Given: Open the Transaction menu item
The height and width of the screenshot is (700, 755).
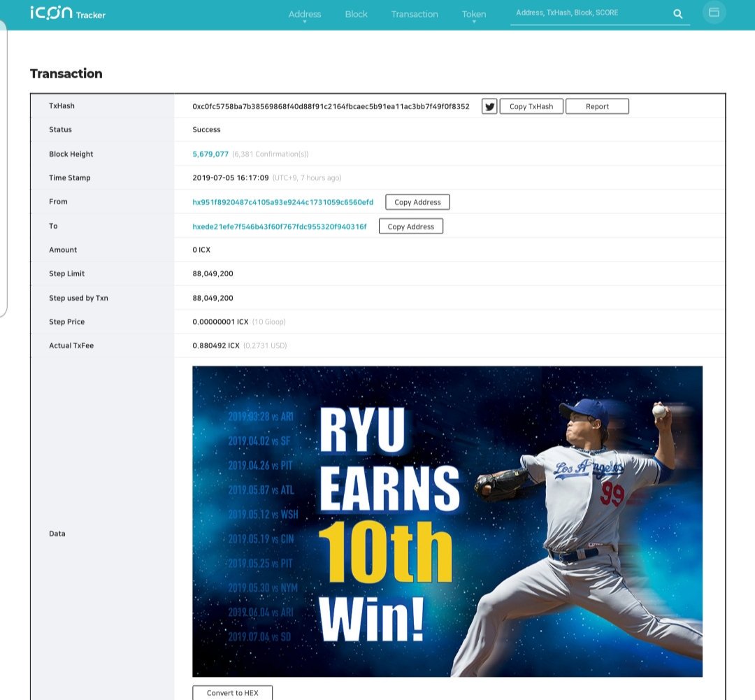Looking at the screenshot, I should coord(415,14).
